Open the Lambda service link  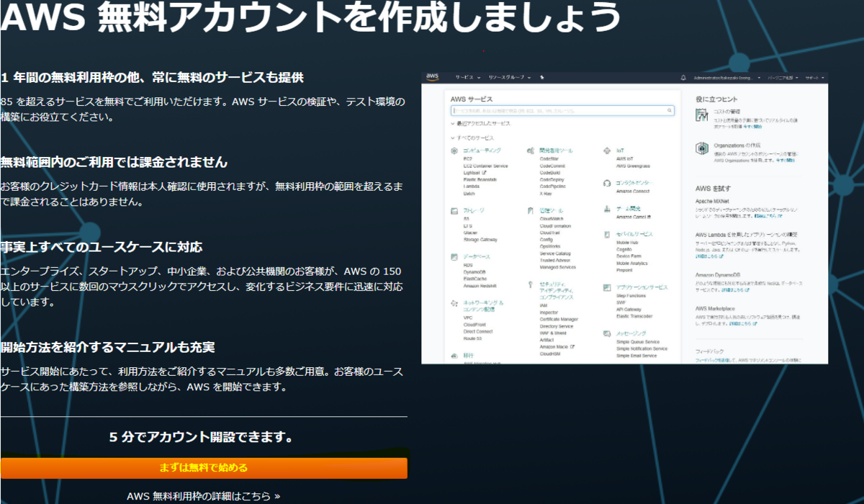[x=472, y=186]
